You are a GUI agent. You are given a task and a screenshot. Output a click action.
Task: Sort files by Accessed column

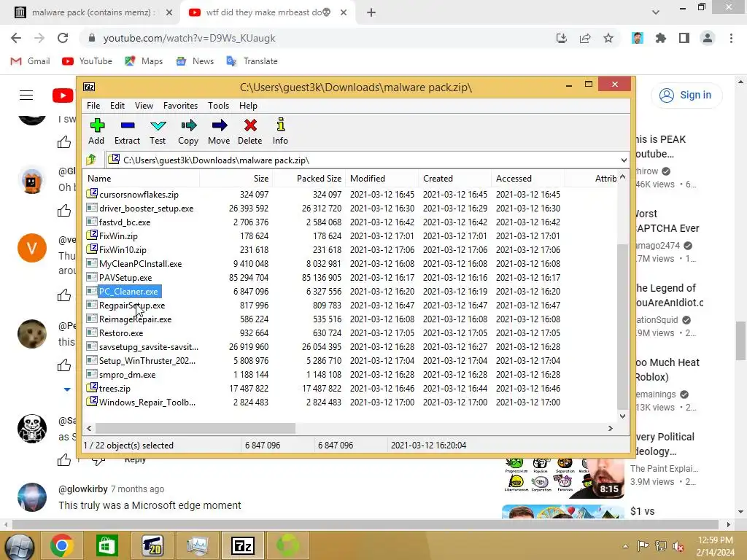(x=528, y=179)
